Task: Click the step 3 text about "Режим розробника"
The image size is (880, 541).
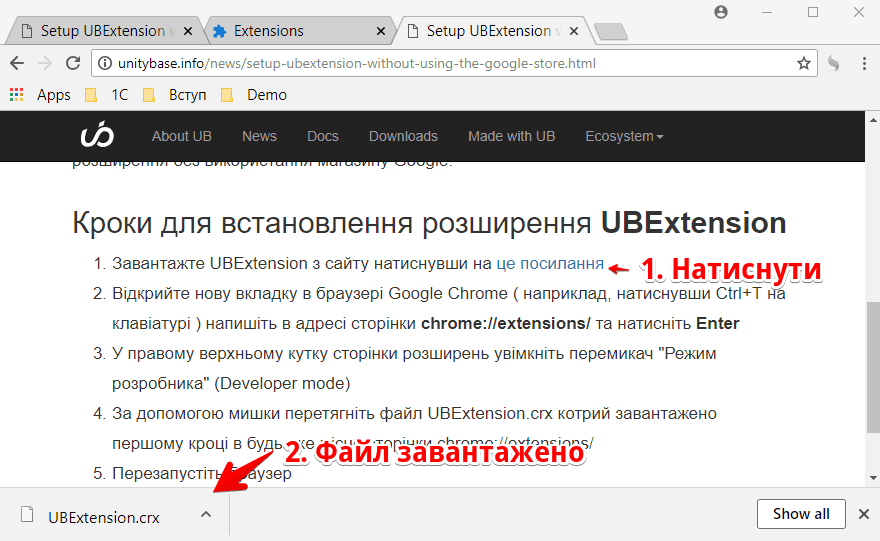Action: tap(414, 368)
